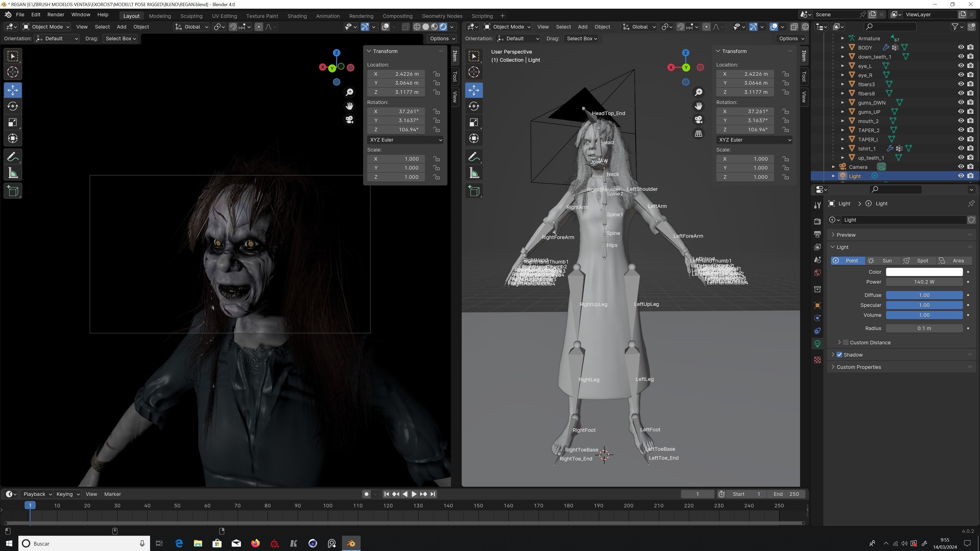This screenshot has width=980, height=551.
Task: Jump to the last frame
Action: [433, 494]
